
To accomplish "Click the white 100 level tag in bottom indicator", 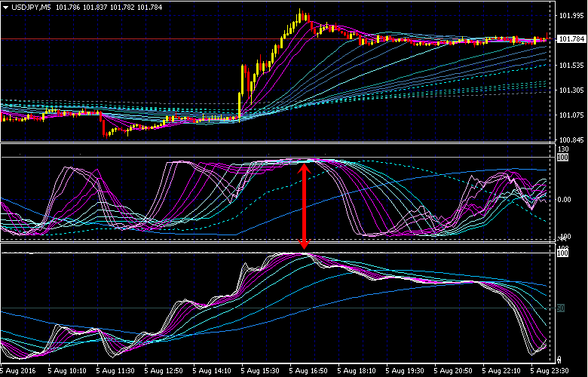I will (562, 253).
